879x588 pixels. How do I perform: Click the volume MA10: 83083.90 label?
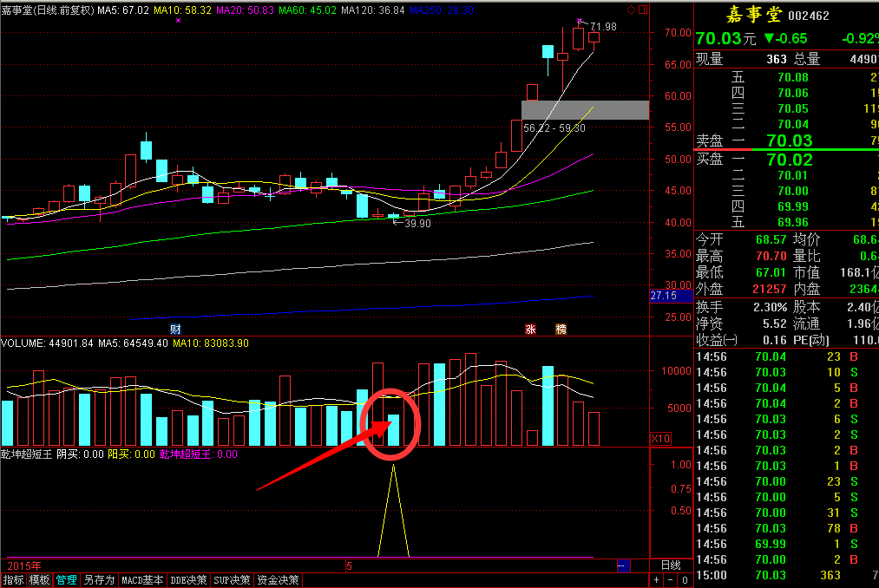point(211,343)
